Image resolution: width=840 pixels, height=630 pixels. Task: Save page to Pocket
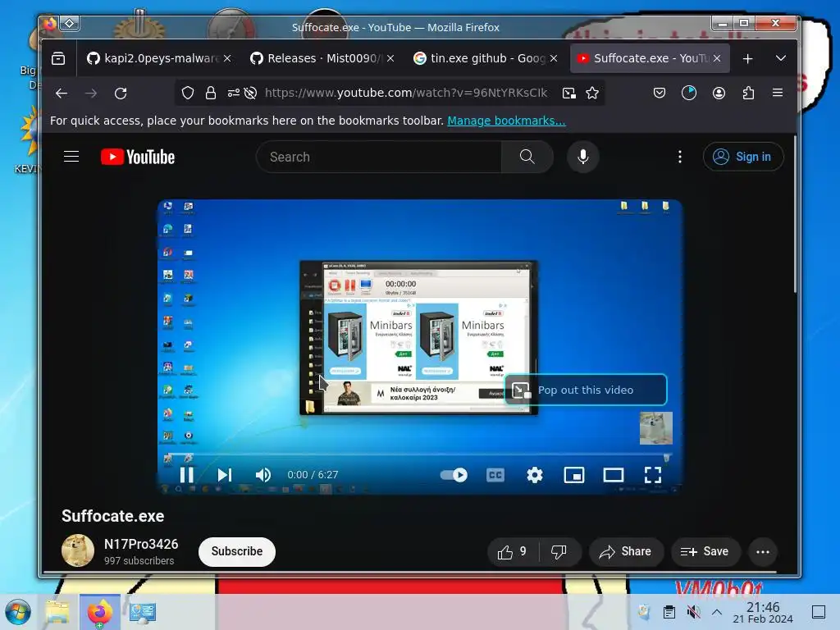pyautogui.click(x=660, y=94)
